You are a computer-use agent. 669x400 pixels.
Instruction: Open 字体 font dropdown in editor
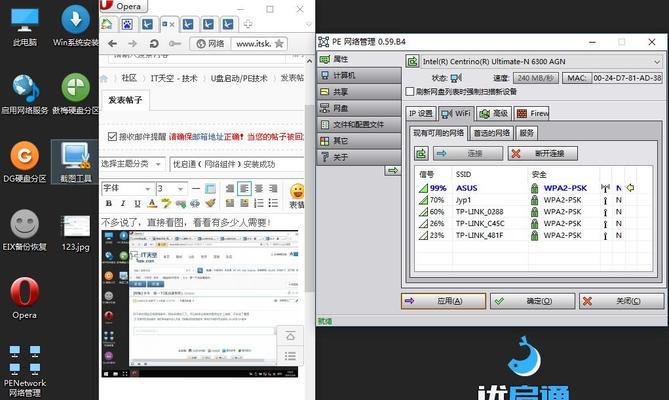point(127,188)
